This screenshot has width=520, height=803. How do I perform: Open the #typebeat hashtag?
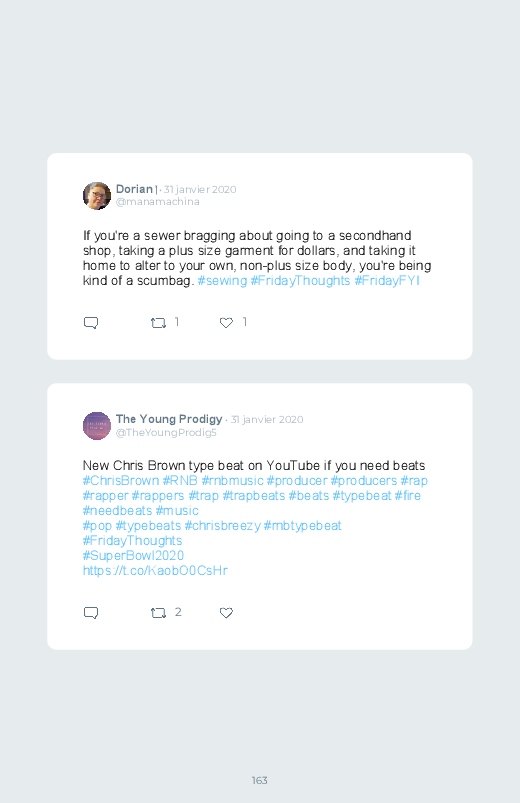tap(362, 496)
